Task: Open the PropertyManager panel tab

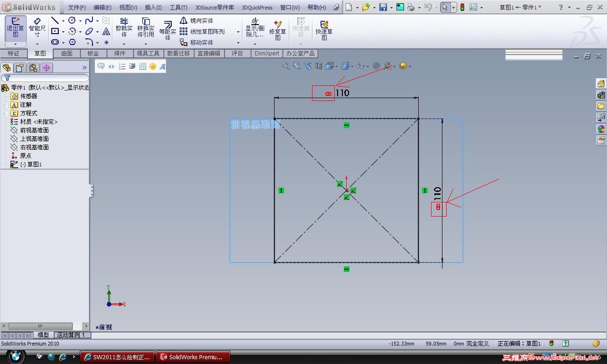Action: pos(19,67)
